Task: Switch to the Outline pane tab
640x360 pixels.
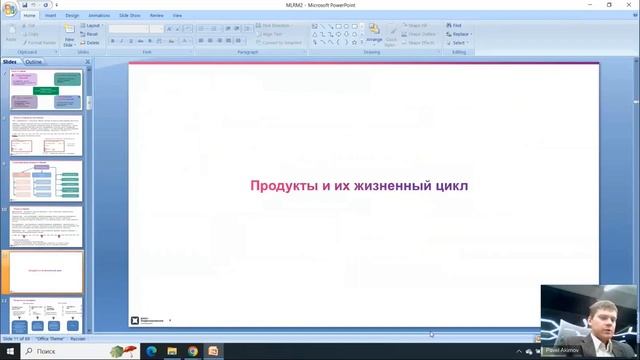Action: [33, 62]
